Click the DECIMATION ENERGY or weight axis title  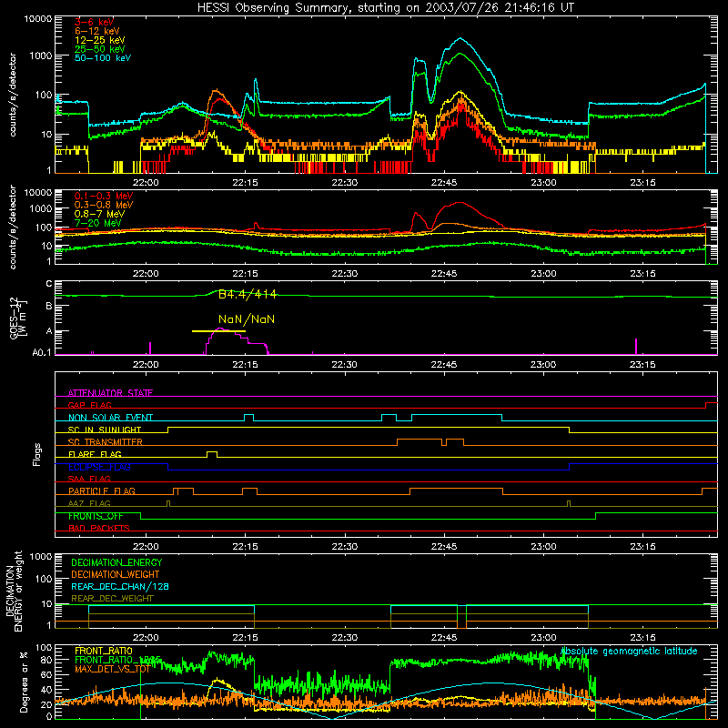[14, 591]
